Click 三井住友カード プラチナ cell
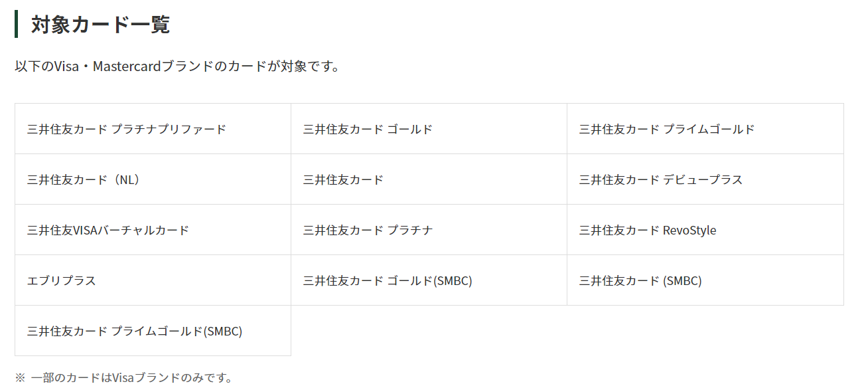This screenshot has height=388, width=868. pos(429,230)
